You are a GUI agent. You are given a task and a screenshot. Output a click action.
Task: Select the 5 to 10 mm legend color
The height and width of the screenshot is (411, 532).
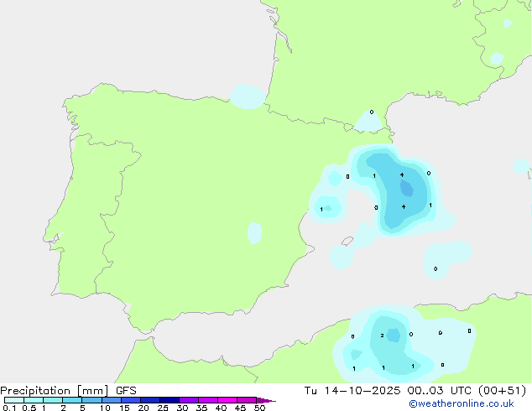click(x=92, y=400)
